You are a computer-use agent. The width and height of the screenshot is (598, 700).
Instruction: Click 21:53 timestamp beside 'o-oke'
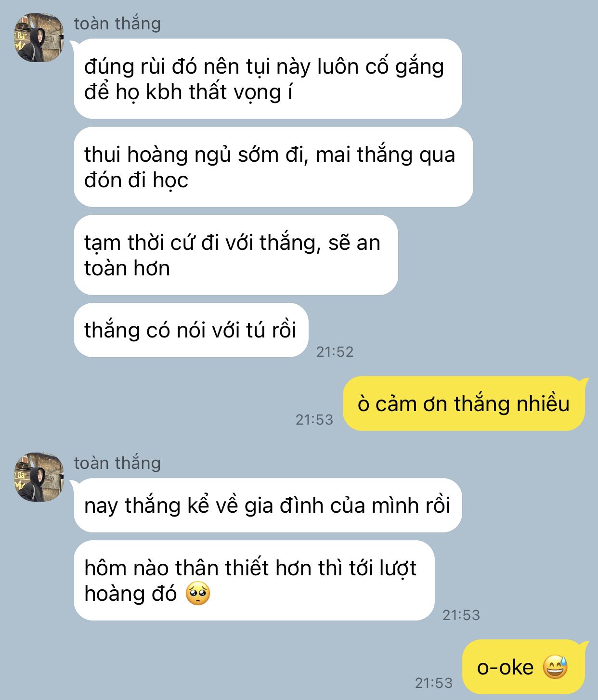[x=434, y=683]
